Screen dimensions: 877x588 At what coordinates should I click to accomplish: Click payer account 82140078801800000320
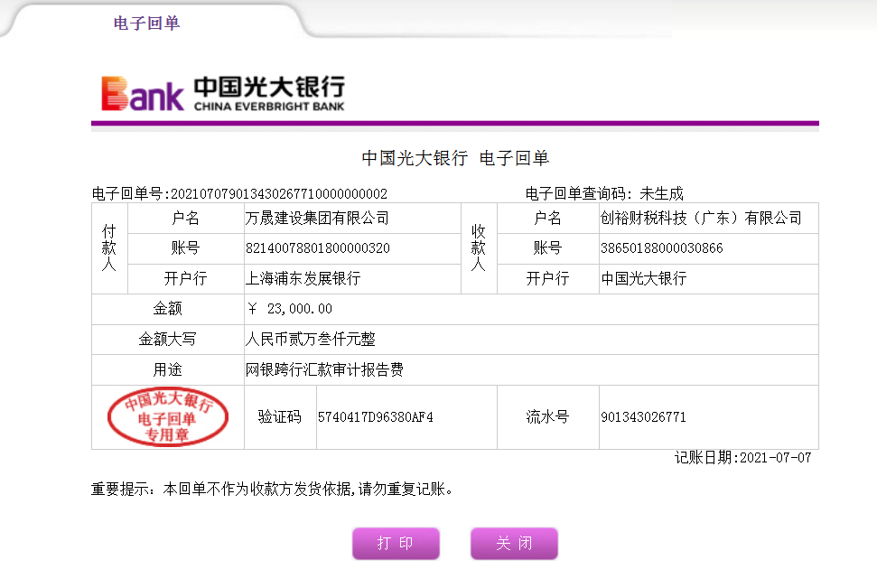click(x=318, y=248)
